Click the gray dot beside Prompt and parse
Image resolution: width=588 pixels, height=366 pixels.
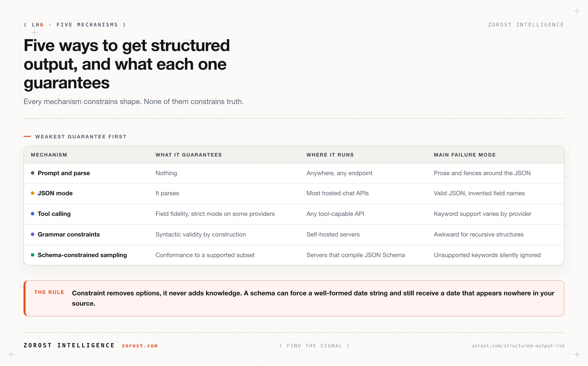pos(33,173)
